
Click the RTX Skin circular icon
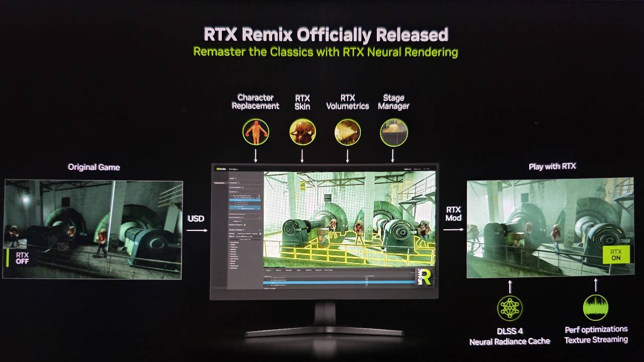(302, 132)
